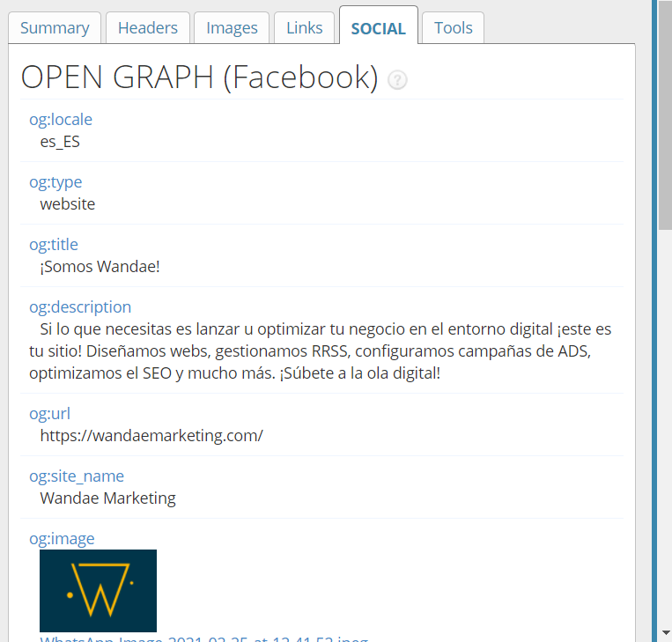672x642 pixels.
Task: Click the og:url label
Action: point(49,414)
